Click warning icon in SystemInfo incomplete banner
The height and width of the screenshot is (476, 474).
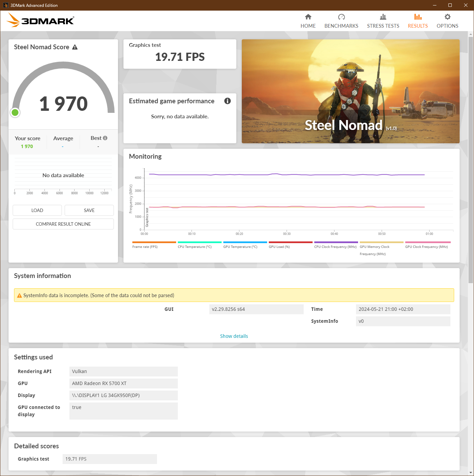[19, 295]
